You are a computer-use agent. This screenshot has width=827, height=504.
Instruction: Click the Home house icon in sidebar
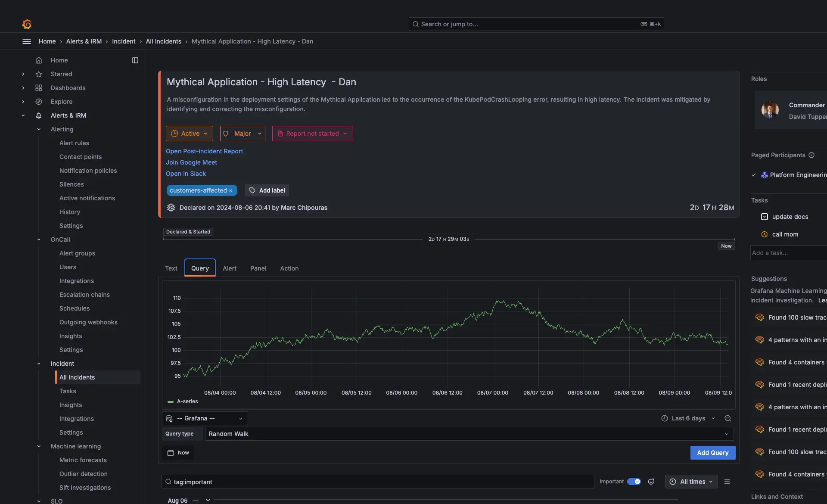39,60
